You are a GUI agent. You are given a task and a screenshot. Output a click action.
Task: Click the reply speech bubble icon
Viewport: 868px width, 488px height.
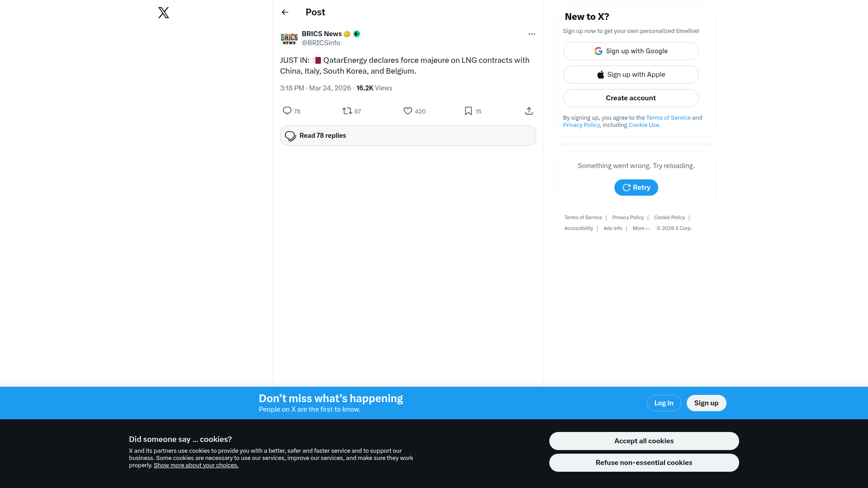tap(287, 111)
